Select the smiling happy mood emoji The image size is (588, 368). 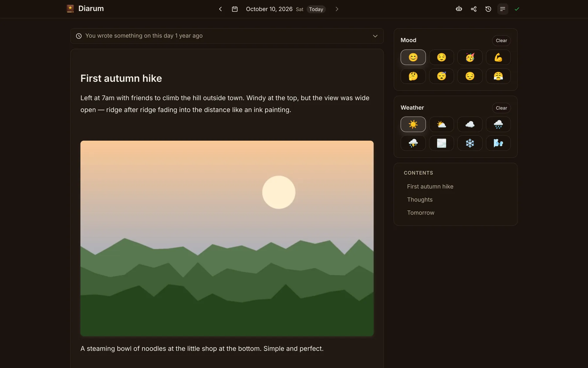point(413,57)
